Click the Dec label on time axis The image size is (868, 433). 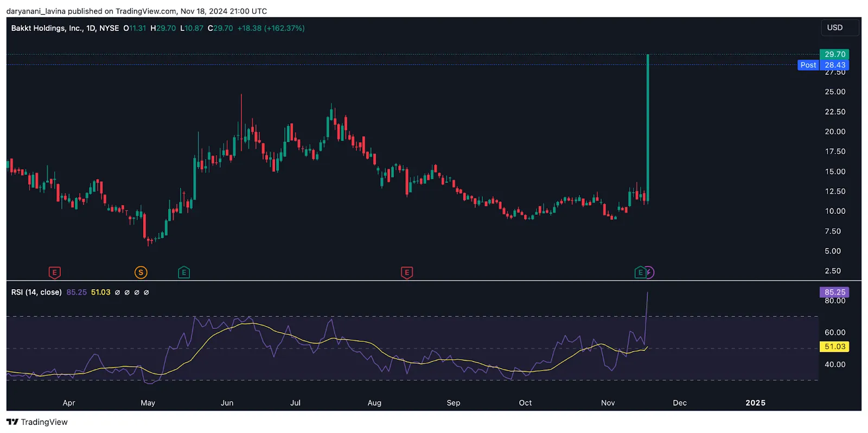(x=680, y=403)
